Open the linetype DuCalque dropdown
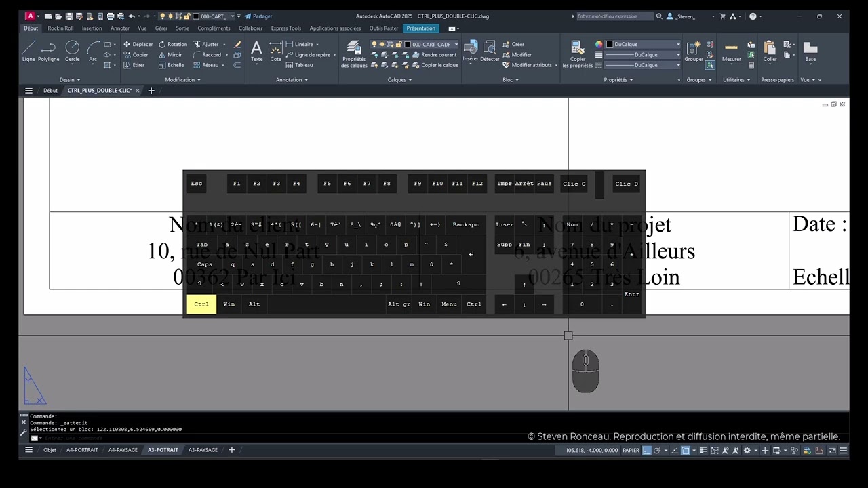This screenshot has width=868, height=488. pos(642,65)
